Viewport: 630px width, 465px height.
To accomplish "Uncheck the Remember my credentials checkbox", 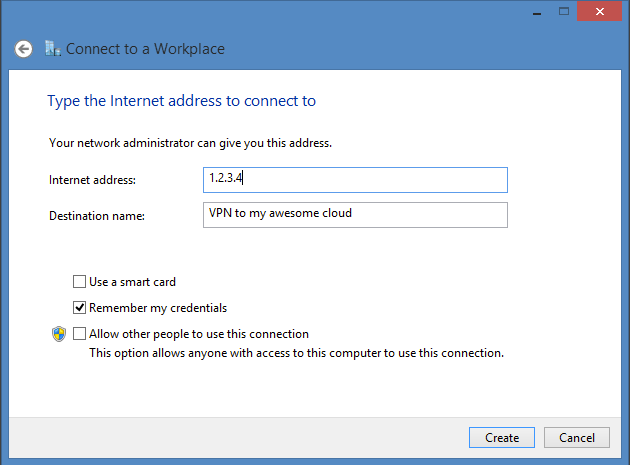I will pos(80,308).
